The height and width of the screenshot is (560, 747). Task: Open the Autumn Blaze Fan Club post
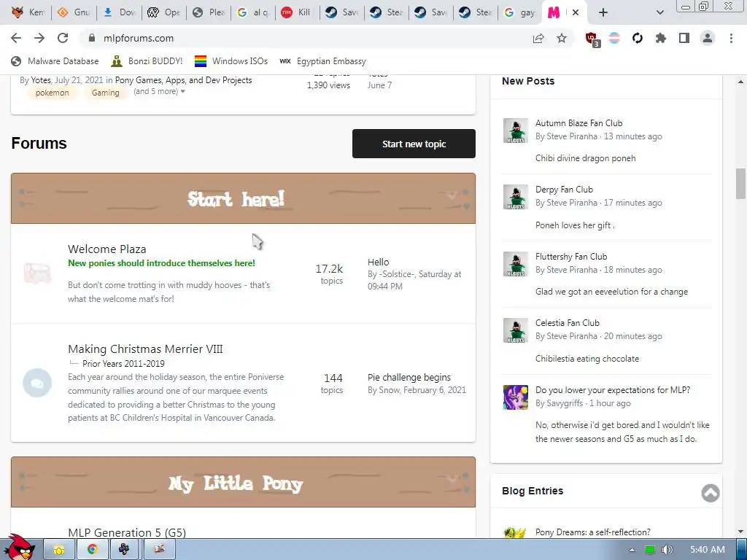[x=578, y=122]
